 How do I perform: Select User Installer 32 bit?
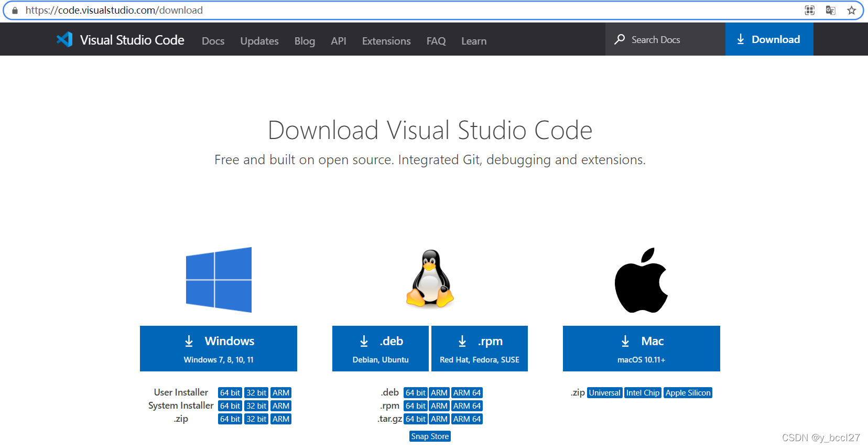point(256,392)
